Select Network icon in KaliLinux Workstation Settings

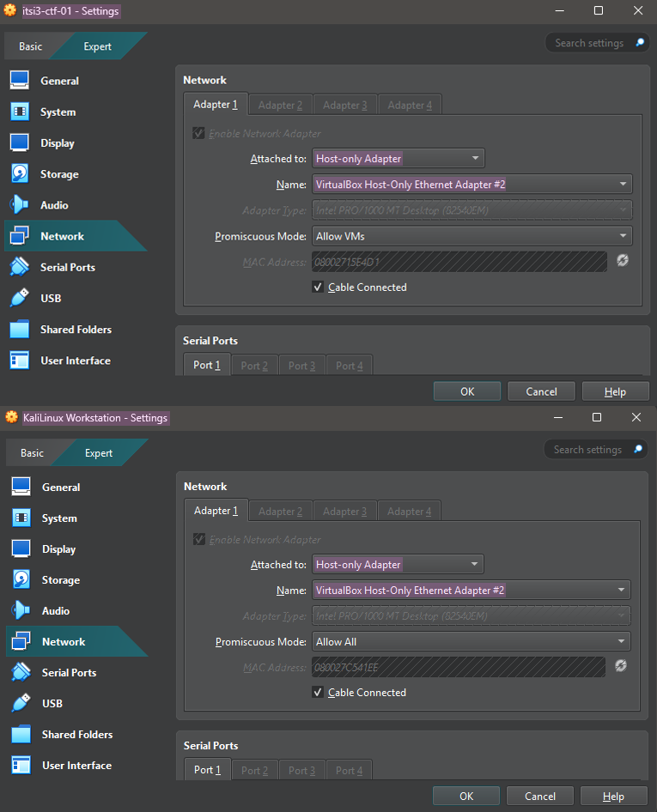coord(21,641)
